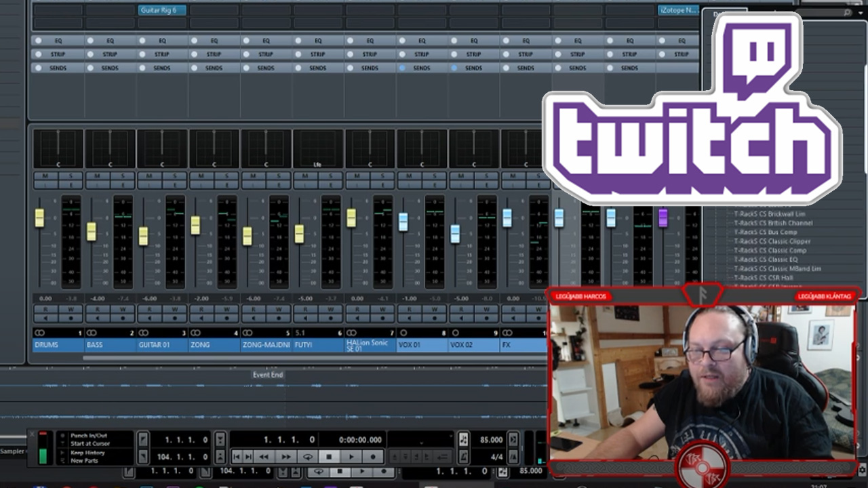Click Go to Project End transport button
This screenshot has height=488, width=868.
point(248,457)
